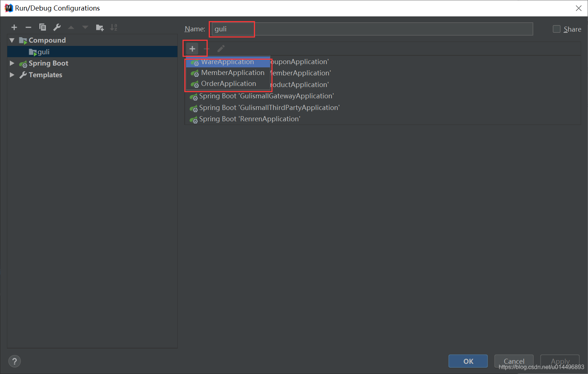Click the MemberApplication popup item icon
Viewport: 588px width, 374px height.
tap(195, 74)
